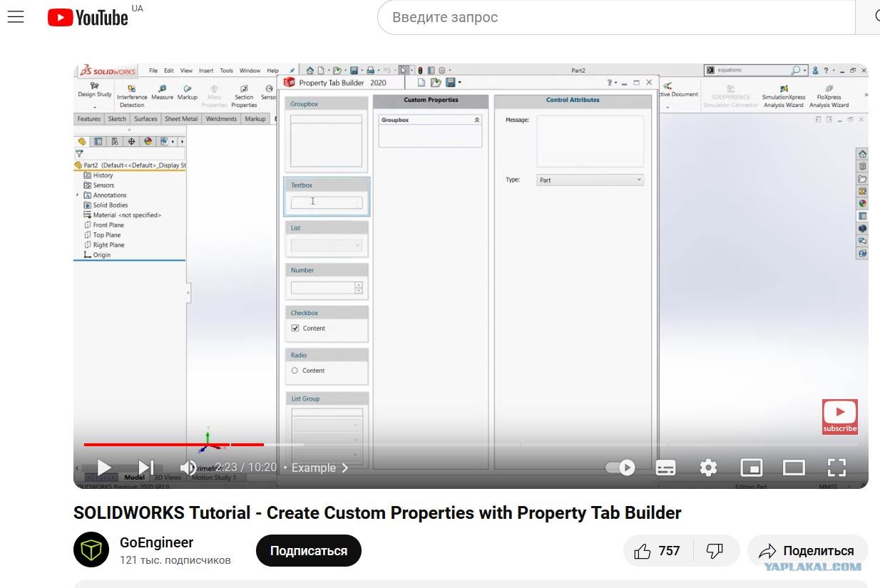Open the GoEngineer channel name link
The image size is (880, 588).
pos(156,542)
